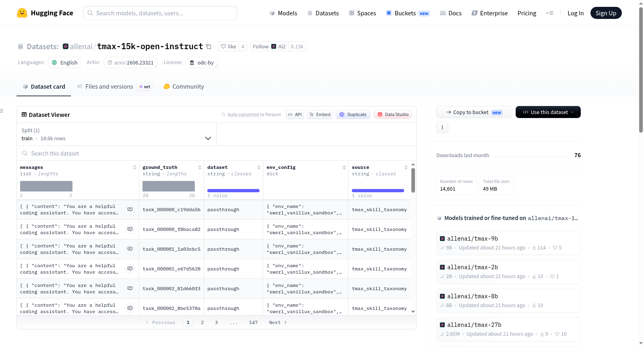Open the allenai organization avatar link
The width and height of the screenshot is (644, 347).
[x=66, y=46]
